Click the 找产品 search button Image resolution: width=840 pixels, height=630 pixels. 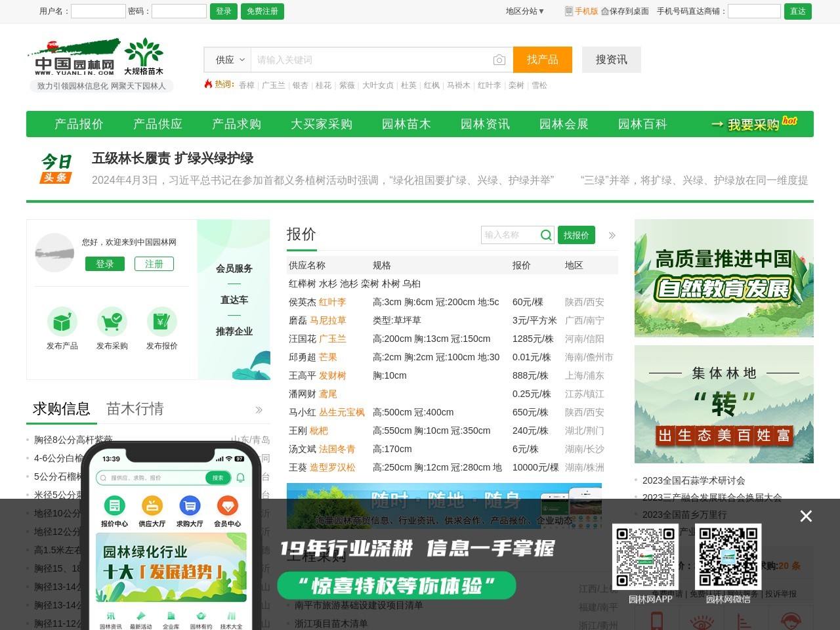(x=543, y=60)
